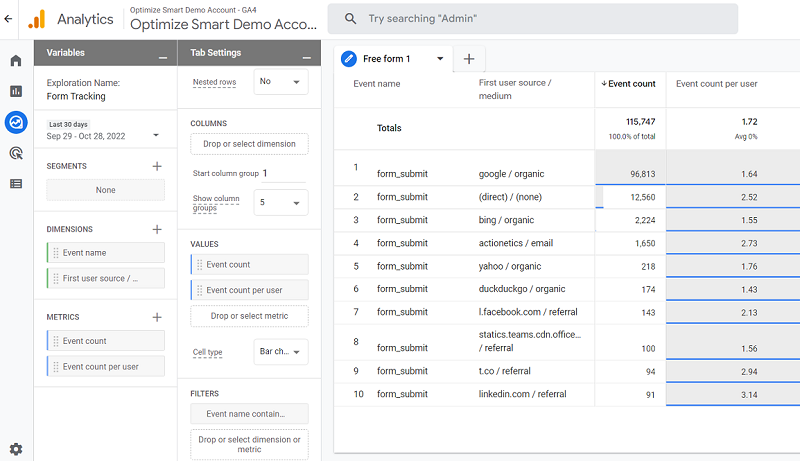Add a new dimension with plus icon

click(x=156, y=229)
